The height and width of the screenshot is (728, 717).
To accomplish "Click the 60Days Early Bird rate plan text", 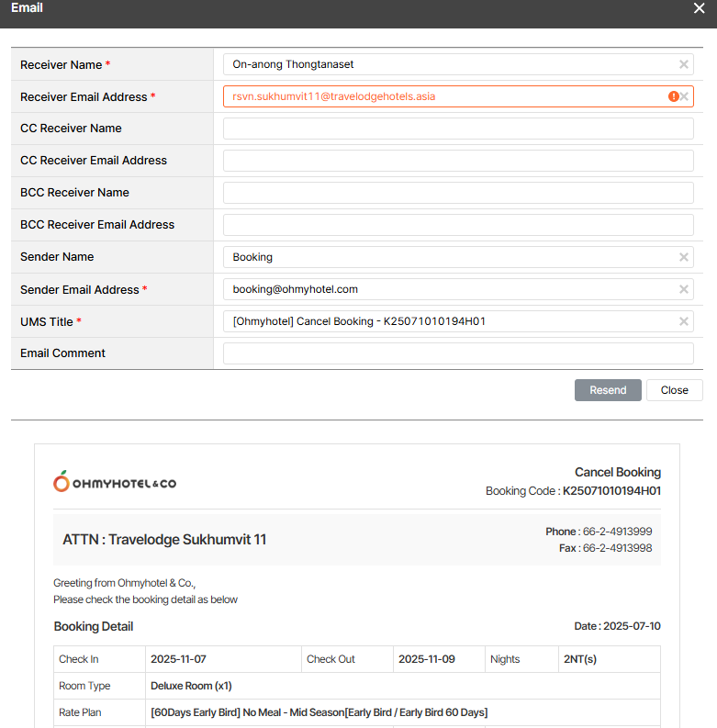I will 319,712.
